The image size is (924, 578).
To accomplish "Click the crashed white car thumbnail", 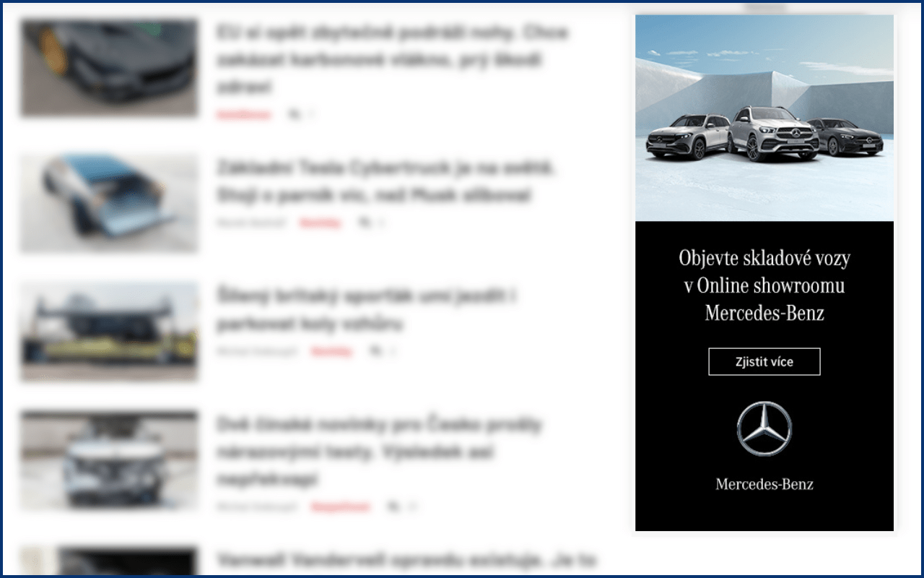I will pos(109,460).
